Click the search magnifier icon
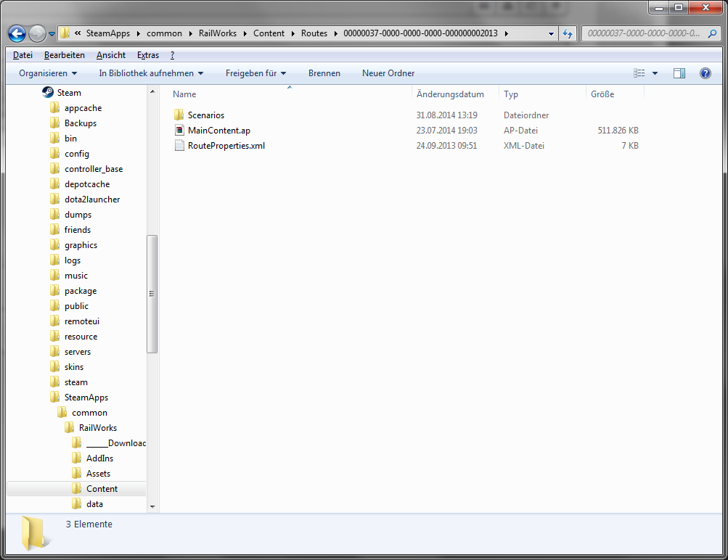Viewport: 728px width, 560px height. click(712, 33)
